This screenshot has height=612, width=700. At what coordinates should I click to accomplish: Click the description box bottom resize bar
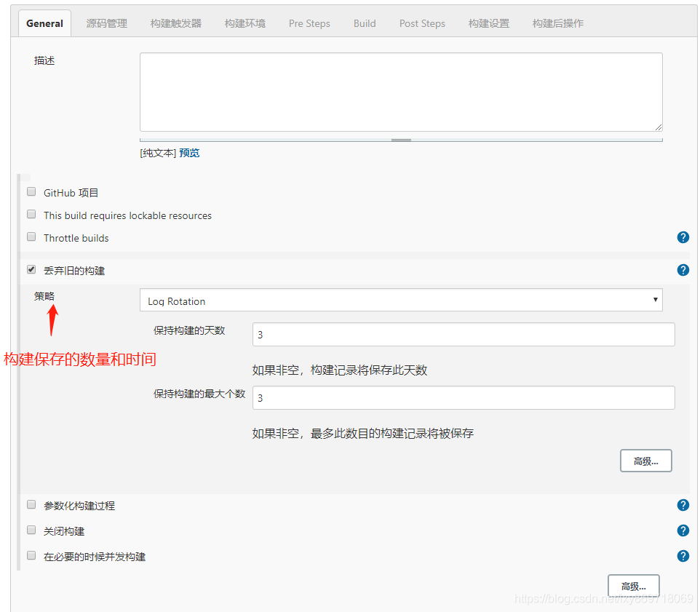[x=401, y=140]
